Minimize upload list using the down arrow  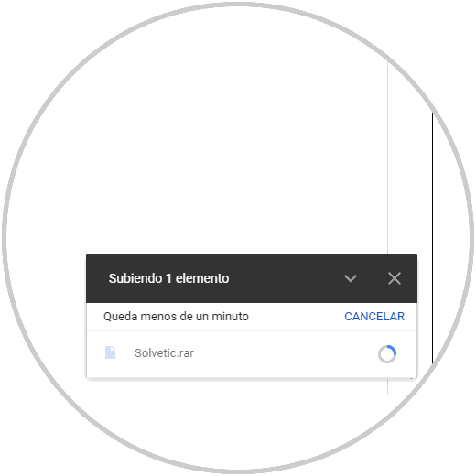coord(351,278)
